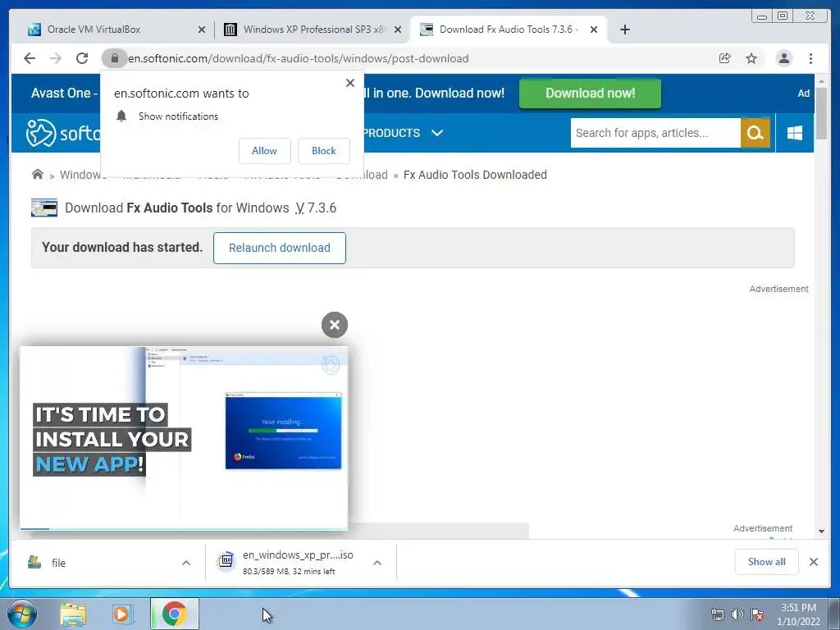Click the URL text in address bar
Viewport: 840px width, 630px height.
click(x=299, y=58)
